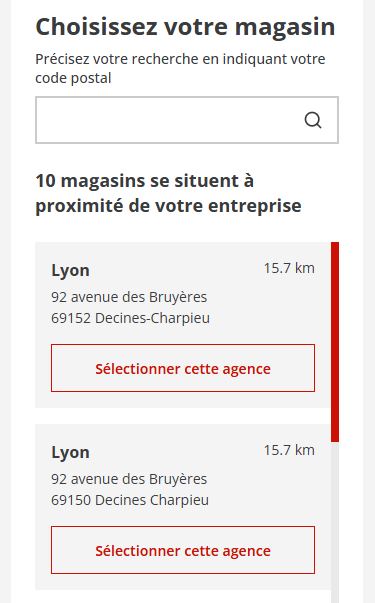
Task: Click the proximité de votre entreprise line
Action: (168, 206)
